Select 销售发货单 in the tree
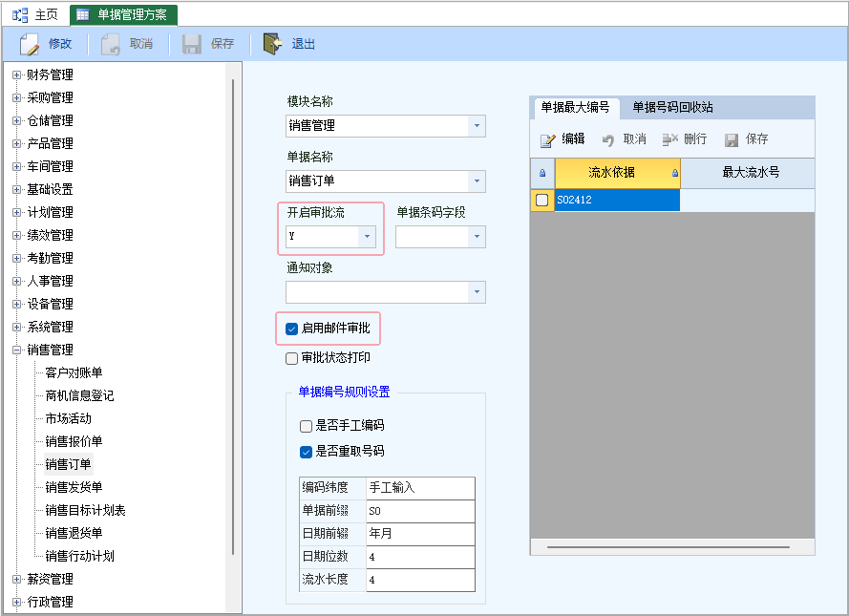This screenshot has width=849, height=616. [74, 487]
